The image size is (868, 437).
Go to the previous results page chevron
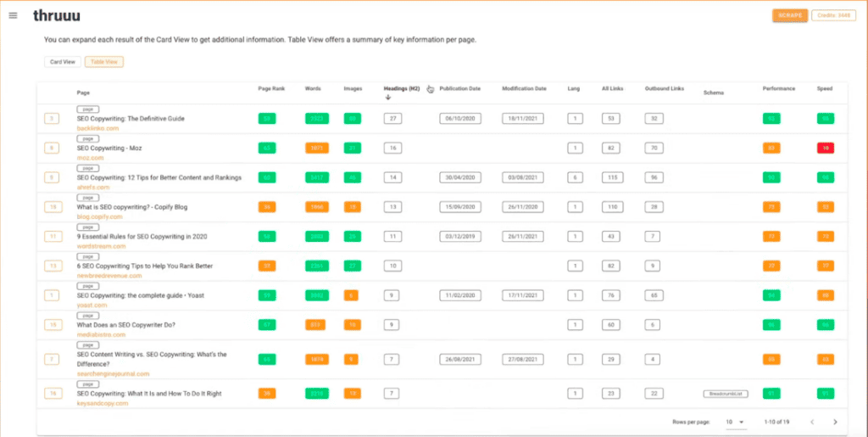click(x=812, y=422)
